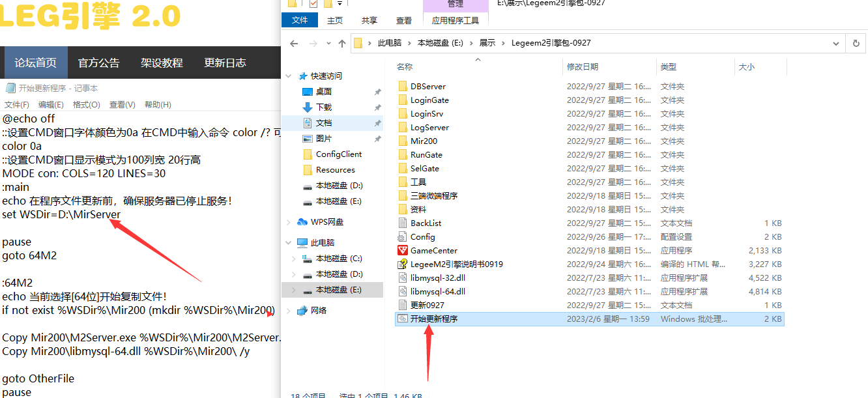
Task: Click the Notepad icon in title bar
Action: [10, 89]
